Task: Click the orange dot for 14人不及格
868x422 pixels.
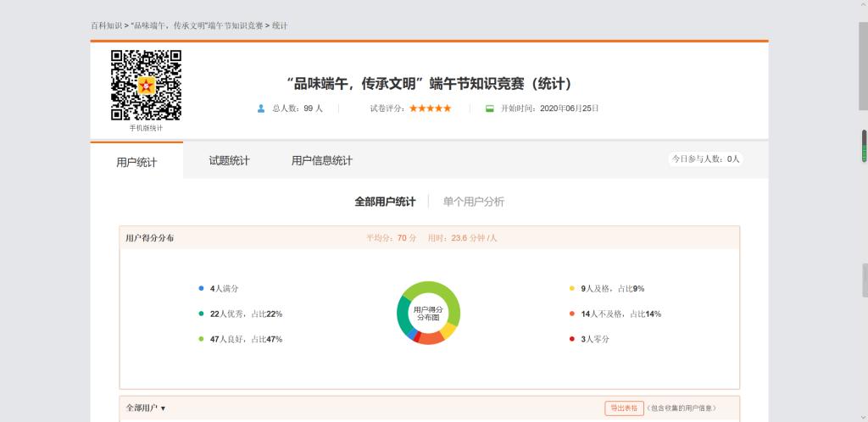Action: [x=572, y=314]
